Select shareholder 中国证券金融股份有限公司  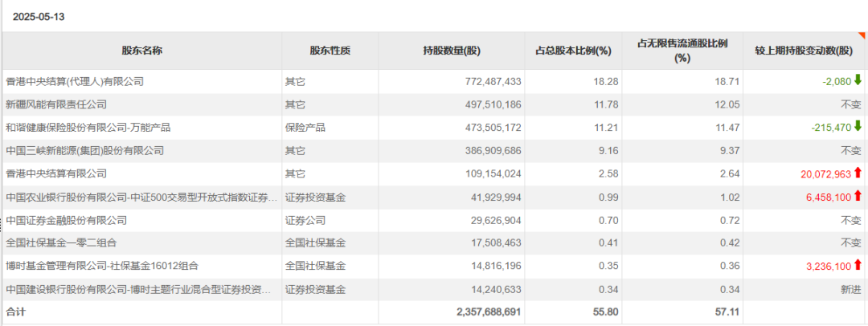coord(66,220)
